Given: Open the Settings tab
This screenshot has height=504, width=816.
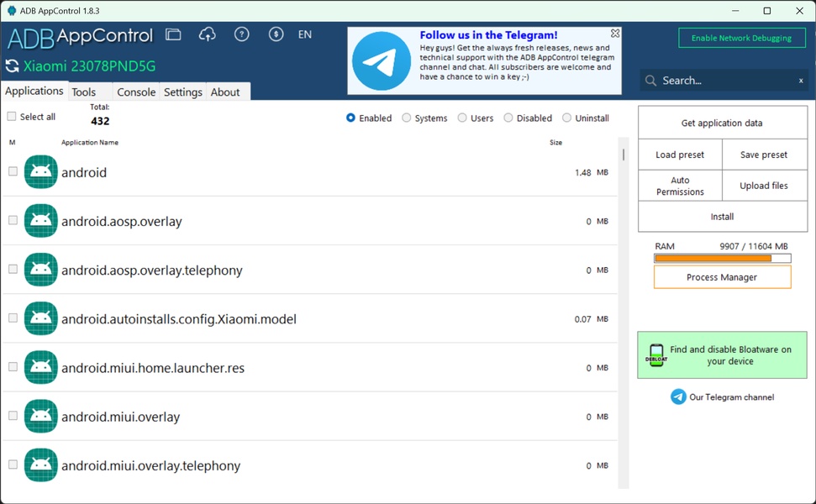Looking at the screenshot, I should (x=182, y=92).
